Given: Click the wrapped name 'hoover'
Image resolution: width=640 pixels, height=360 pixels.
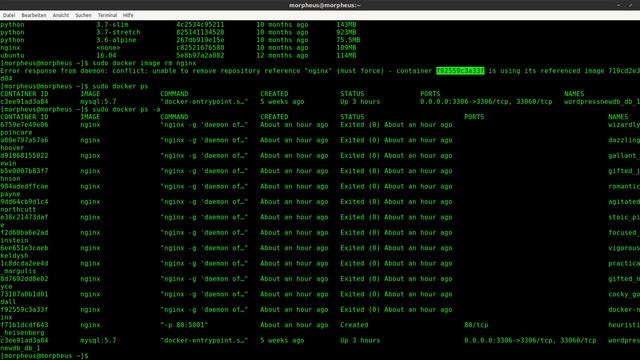Looking at the screenshot, I should tap(12, 148).
